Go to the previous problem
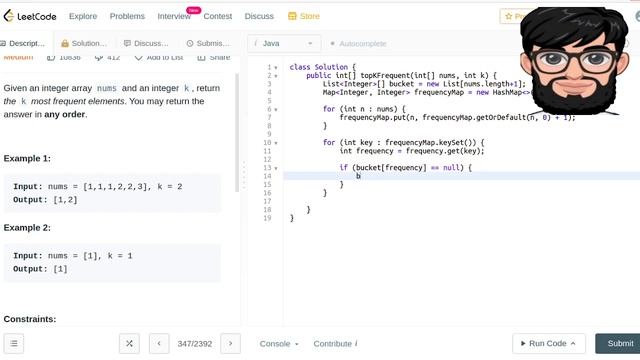The height and width of the screenshot is (360, 640). pos(159,344)
